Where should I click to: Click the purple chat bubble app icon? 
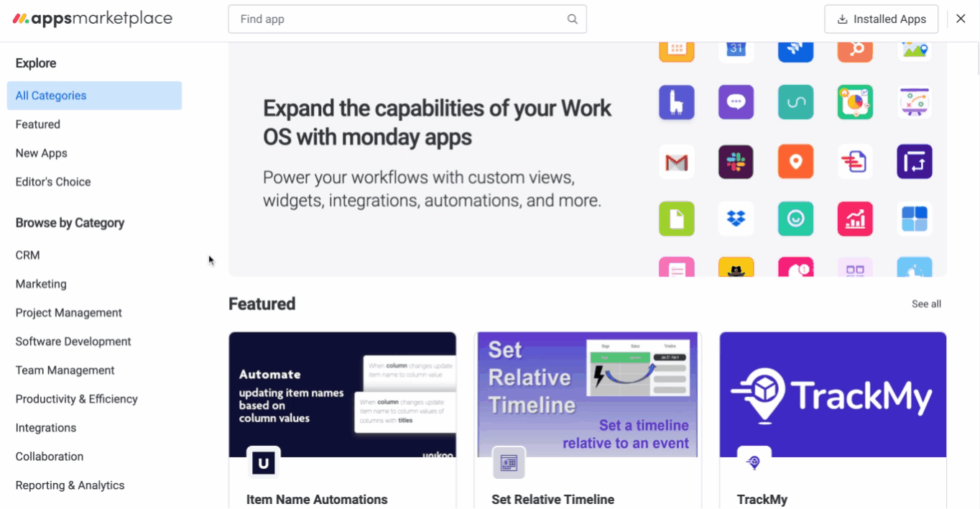(x=736, y=102)
